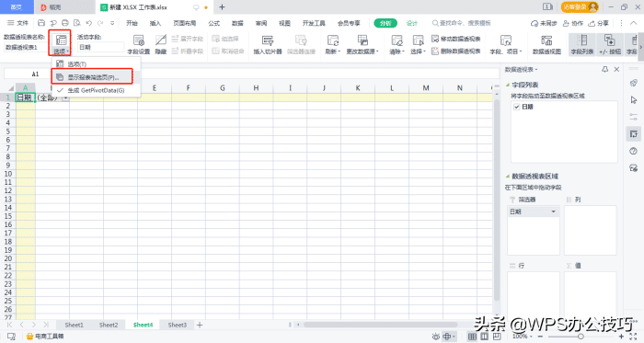644x343 pixels.
Task: Click the Undo arrow icon
Action: coord(88,23)
